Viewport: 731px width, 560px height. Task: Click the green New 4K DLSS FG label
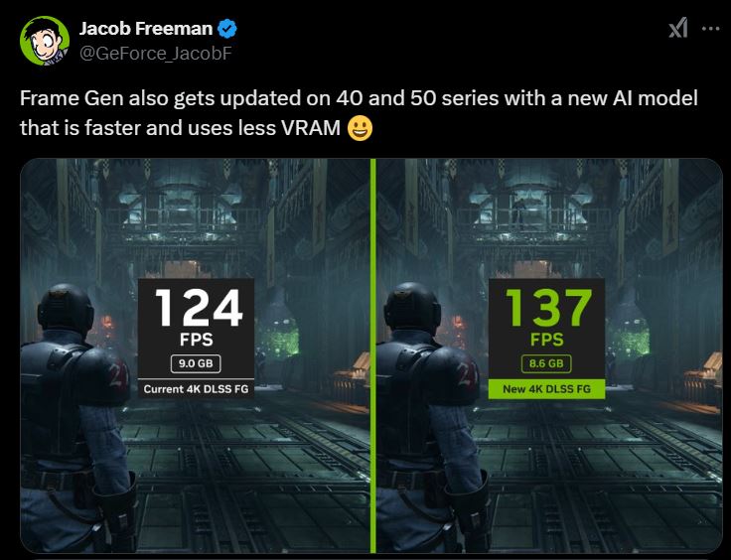[545, 389]
